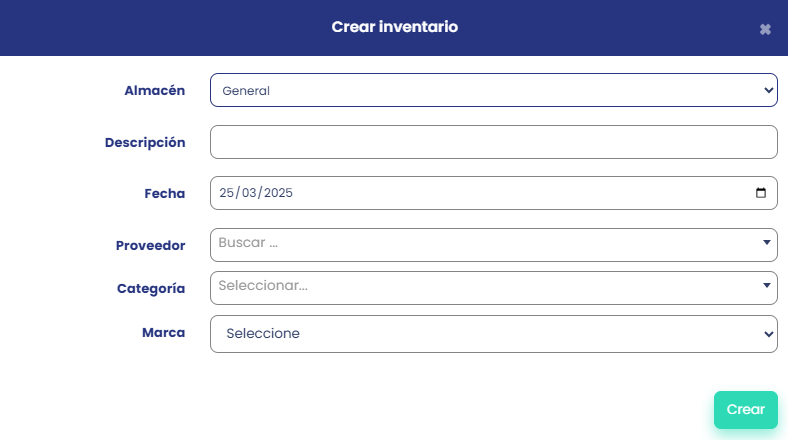Click the Buscar placeholder in Proveedor
The width and height of the screenshot is (788, 440).
click(x=248, y=242)
